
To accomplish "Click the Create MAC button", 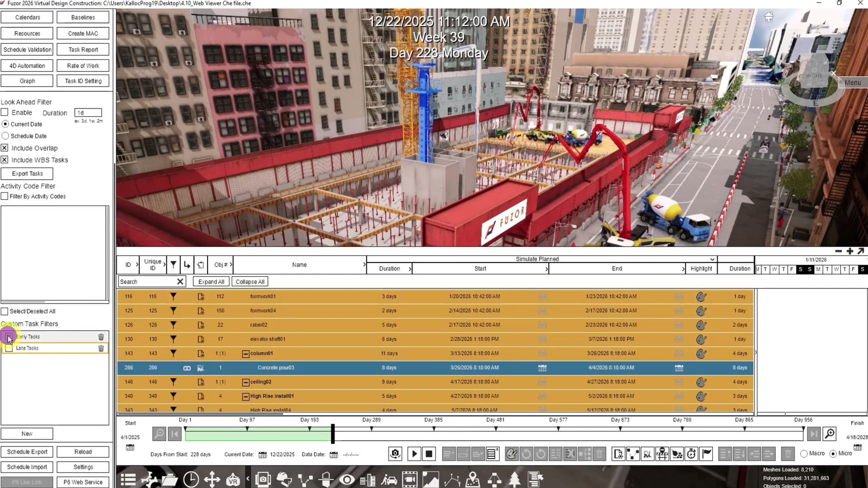I will [x=83, y=33].
